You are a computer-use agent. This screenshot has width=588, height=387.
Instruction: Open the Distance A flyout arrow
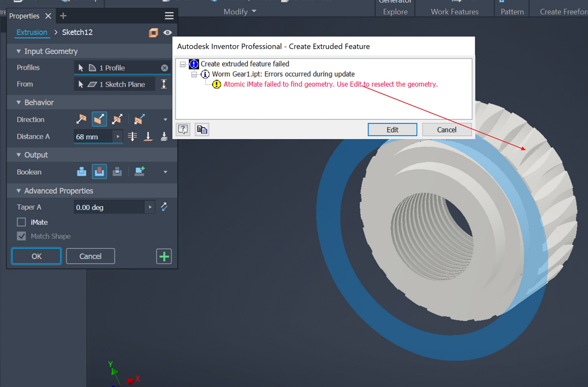click(x=118, y=137)
